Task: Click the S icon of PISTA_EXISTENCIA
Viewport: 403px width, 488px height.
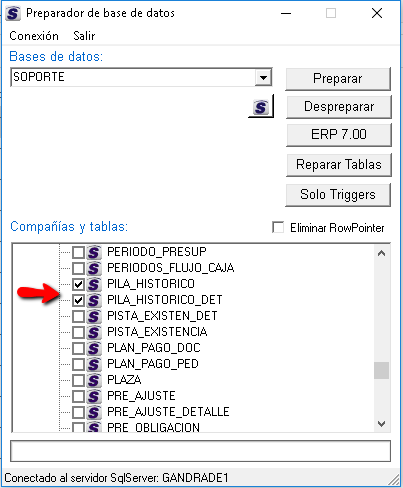Action: (x=94, y=332)
